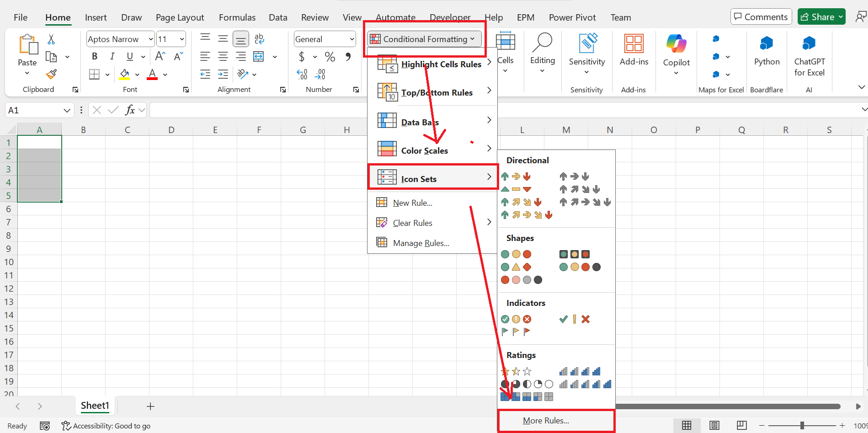This screenshot has width=868, height=433.
Task: Toggle underline formatting
Action: pos(130,56)
